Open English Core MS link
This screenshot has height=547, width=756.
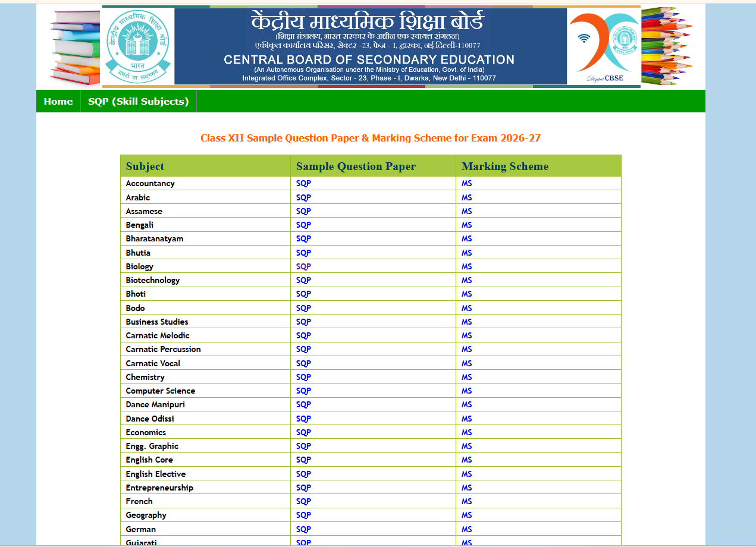click(x=467, y=460)
